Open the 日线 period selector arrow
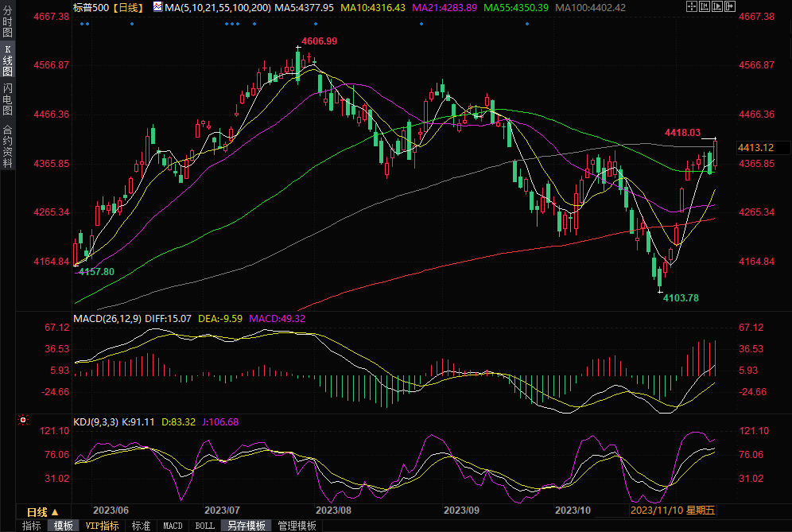This screenshot has width=792, height=532. click(x=55, y=512)
